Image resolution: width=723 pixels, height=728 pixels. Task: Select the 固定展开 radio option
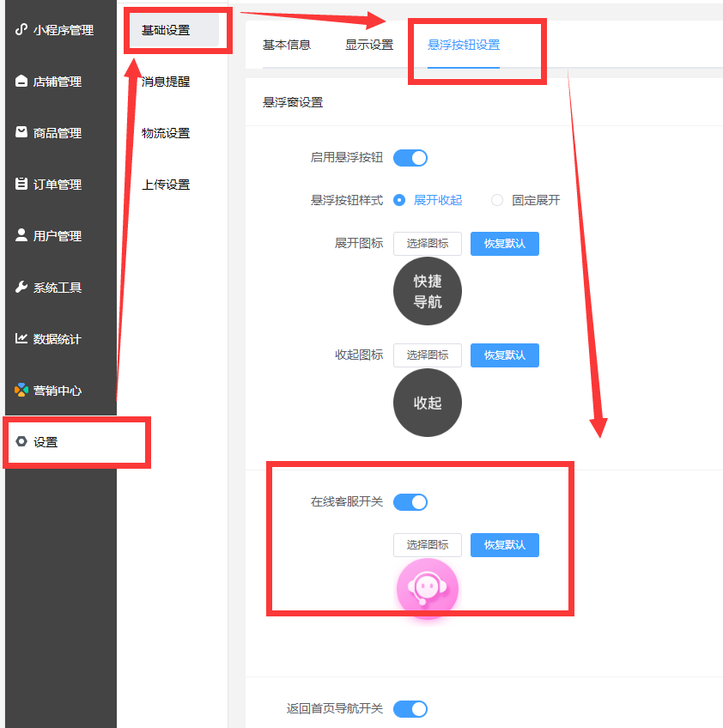pos(526,200)
